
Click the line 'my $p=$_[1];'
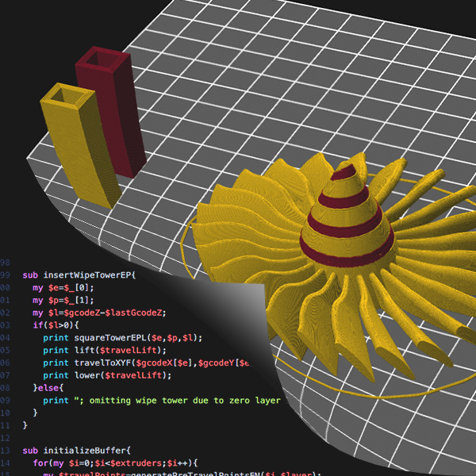pos(63,300)
